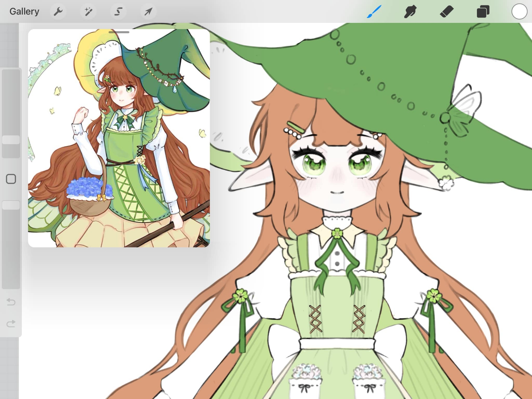Select the Eraser tool

[447, 11]
